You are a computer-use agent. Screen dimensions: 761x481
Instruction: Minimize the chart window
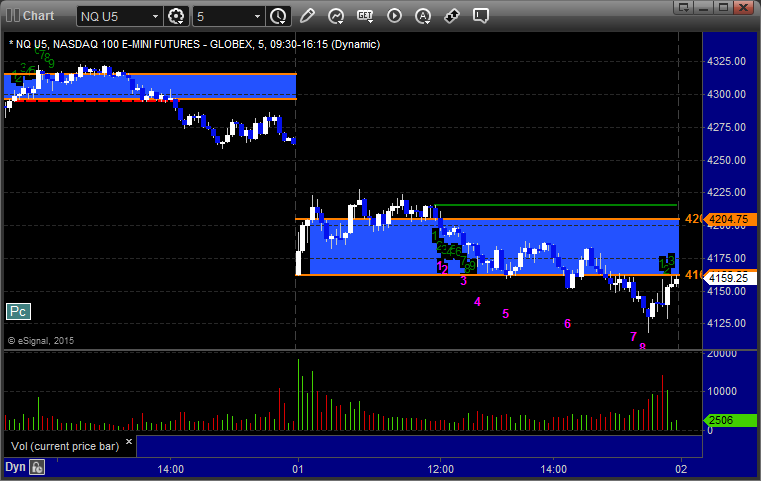click(703, 7)
